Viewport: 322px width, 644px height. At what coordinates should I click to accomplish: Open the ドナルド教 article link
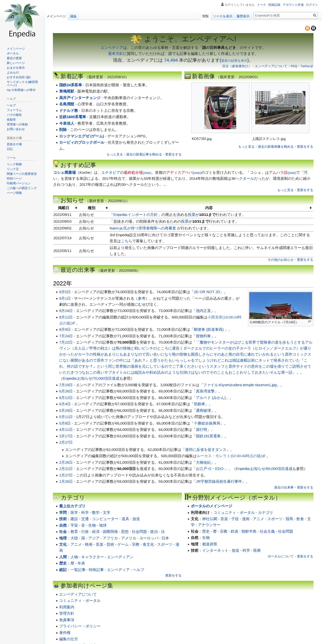(68, 111)
